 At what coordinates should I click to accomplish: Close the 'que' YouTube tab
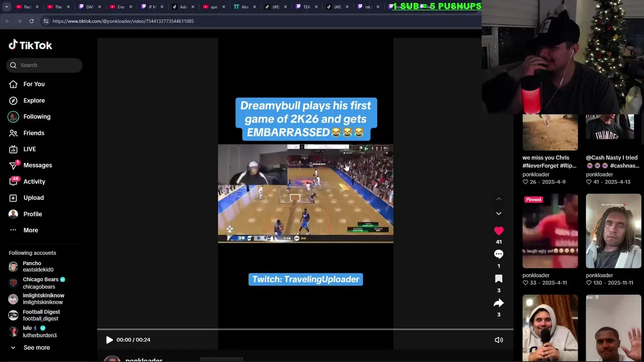(x=223, y=7)
